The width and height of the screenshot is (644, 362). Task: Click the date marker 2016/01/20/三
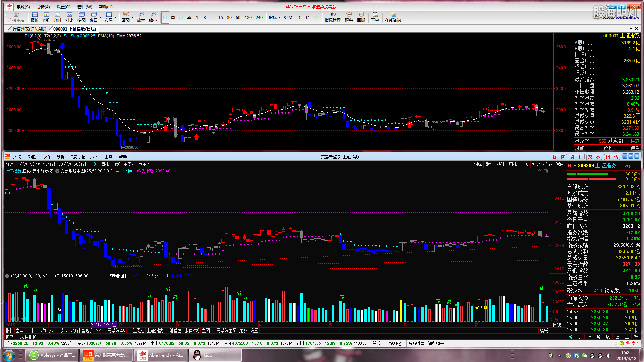point(104,325)
